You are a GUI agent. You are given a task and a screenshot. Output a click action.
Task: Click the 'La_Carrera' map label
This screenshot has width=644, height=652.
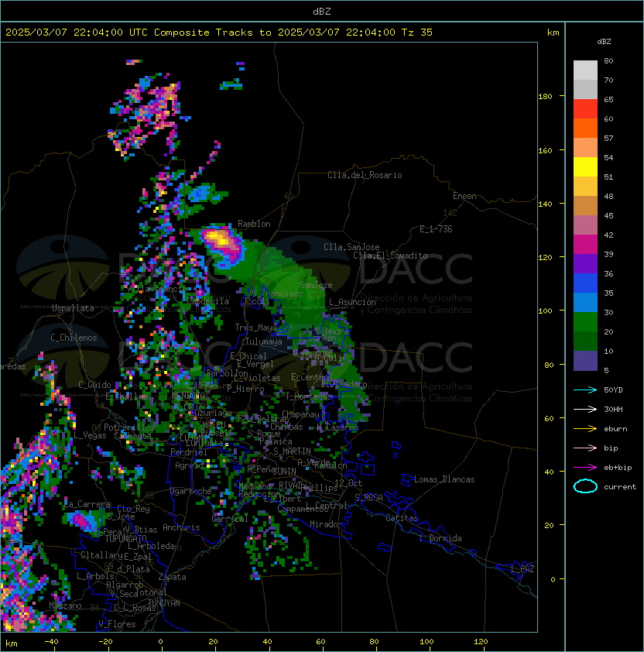87,504
